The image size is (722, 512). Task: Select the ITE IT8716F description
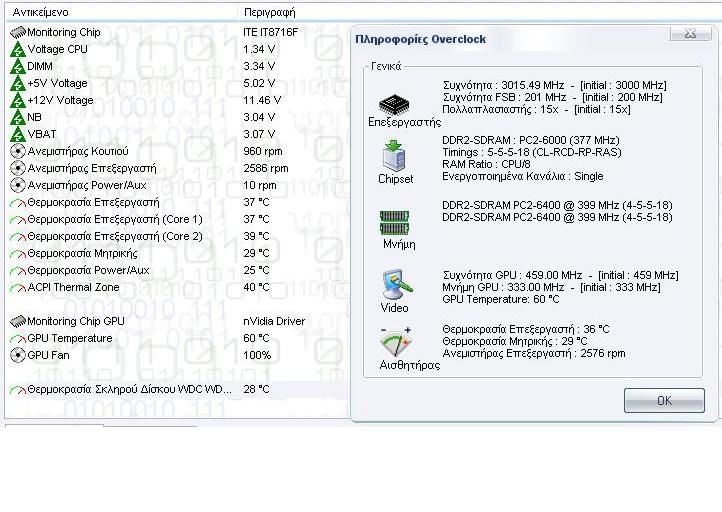tap(271, 32)
